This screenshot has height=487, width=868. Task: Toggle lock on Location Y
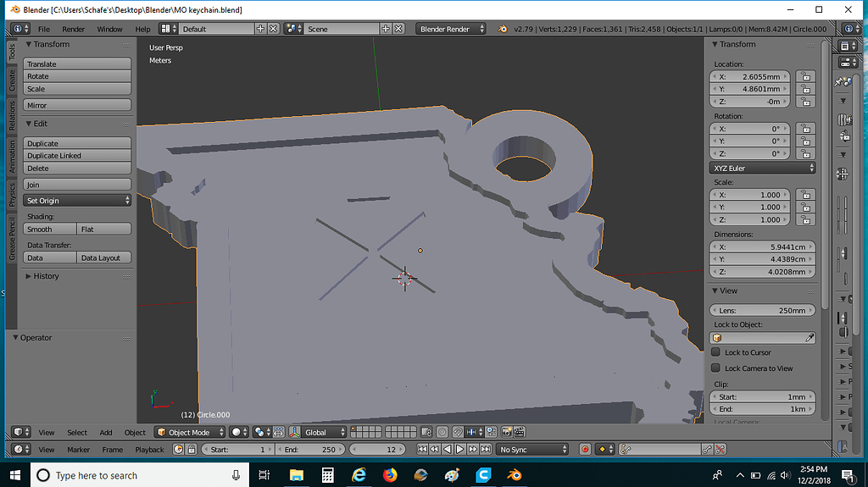click(805, 89)
